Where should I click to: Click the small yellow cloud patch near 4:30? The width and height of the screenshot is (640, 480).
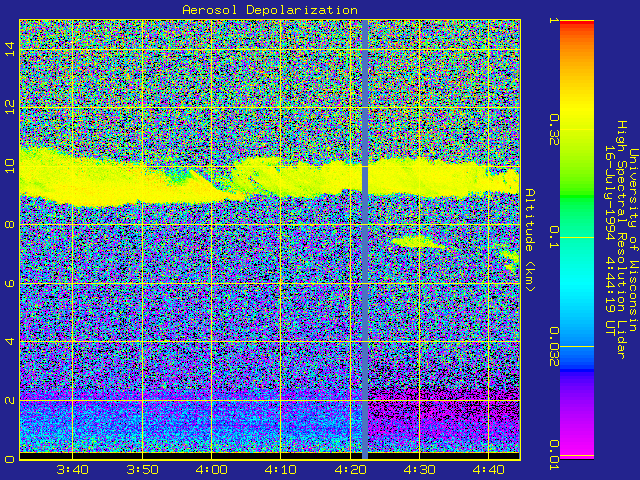417,242
